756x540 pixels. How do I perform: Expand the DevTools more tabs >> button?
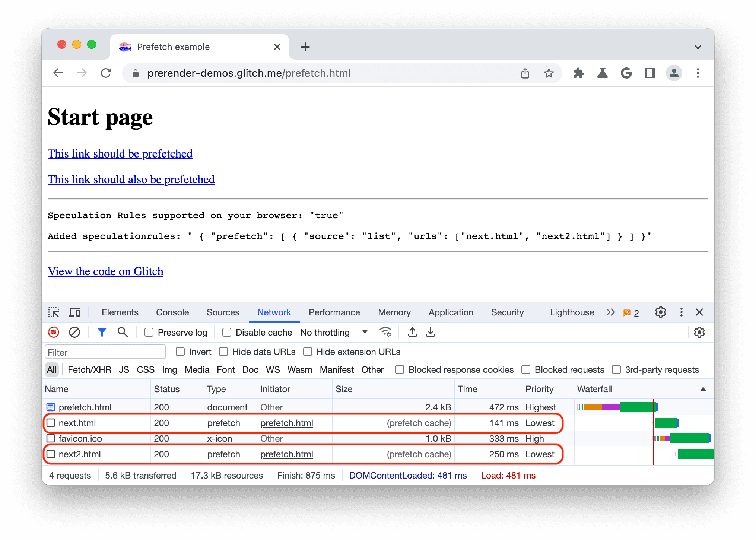click(611, 312)
